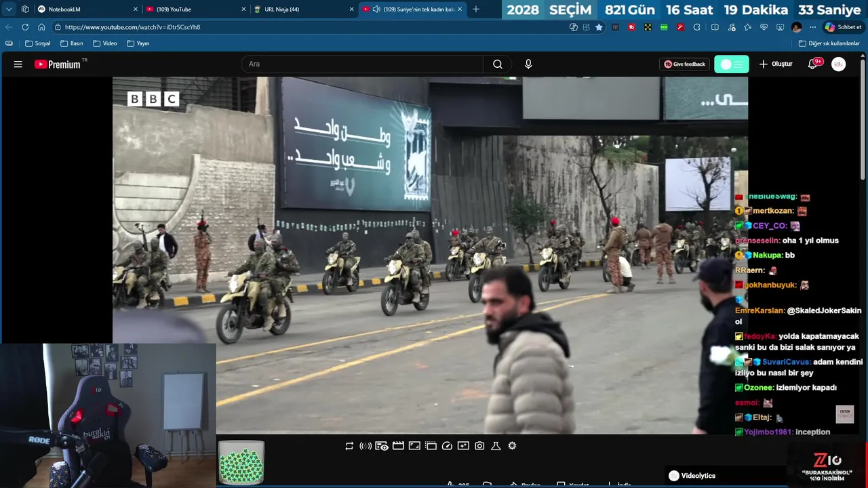This screenshot has height=488, width=868.
Task: Click chat username SuvariCavus
Action: pos(785,362)
